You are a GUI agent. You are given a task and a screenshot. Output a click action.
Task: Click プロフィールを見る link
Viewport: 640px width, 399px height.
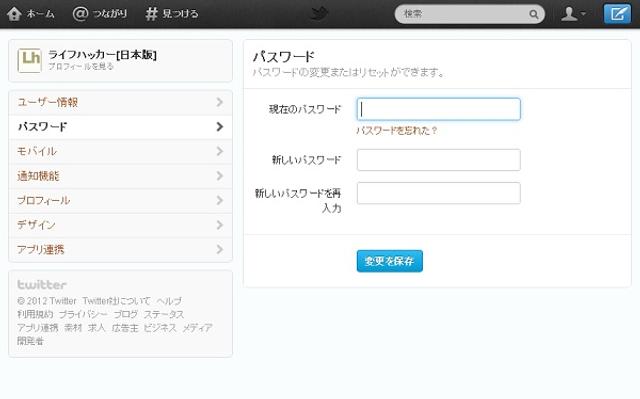click(x=81, y=66)
